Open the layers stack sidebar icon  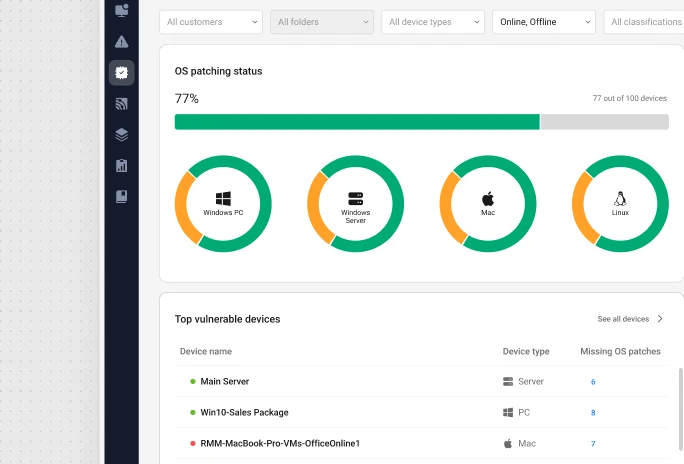(122, 135)
